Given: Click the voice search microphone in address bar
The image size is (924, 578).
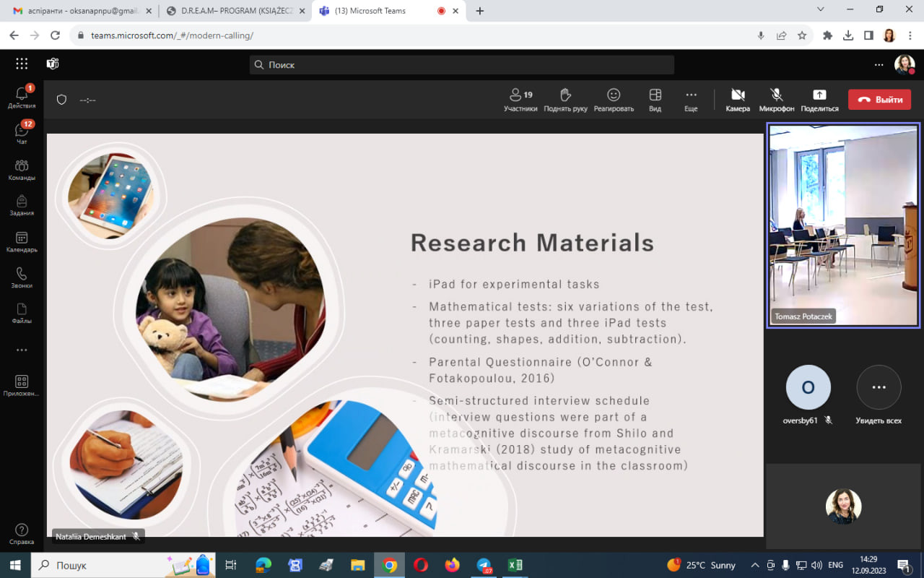Looking at the screenshot, I should (x=761, y=35).
